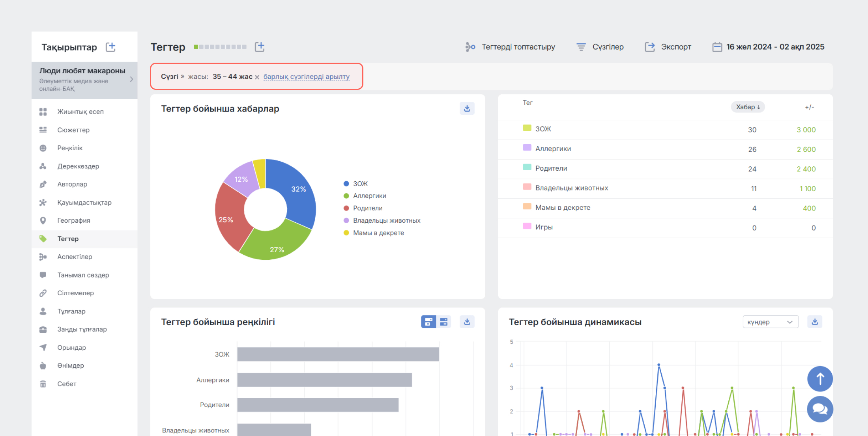
Task: Go to Сюжеттер section
Action: tap(73, 130)
